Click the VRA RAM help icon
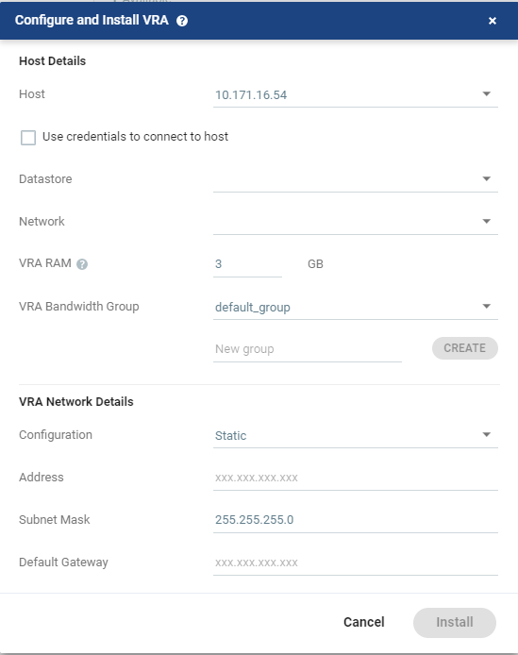Image resolution: width=518 pixels, height=655 pixels. point(82,264)
